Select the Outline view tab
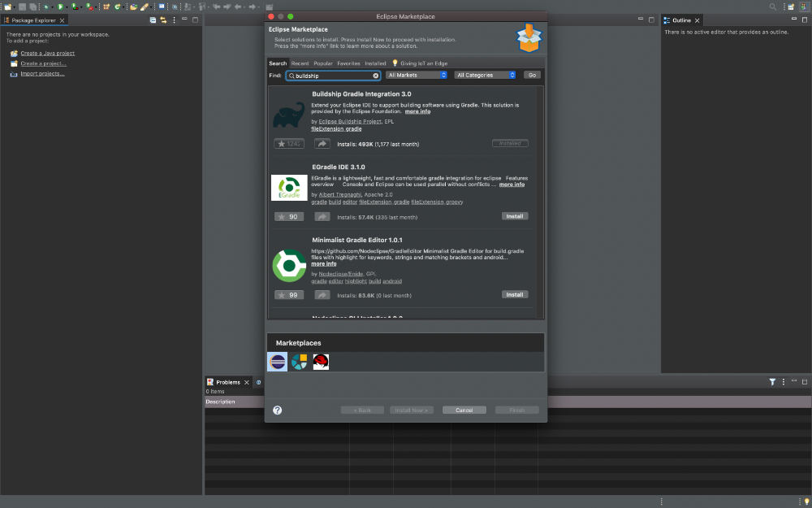 (x=681, y=20)
